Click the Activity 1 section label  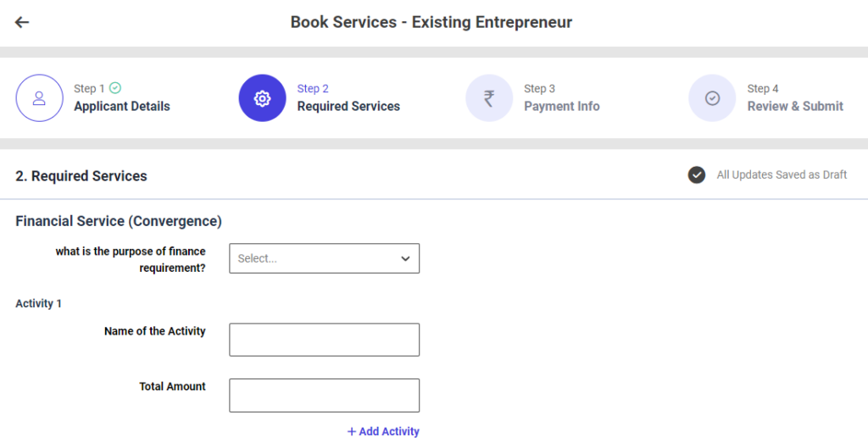[x=38, y=303]
